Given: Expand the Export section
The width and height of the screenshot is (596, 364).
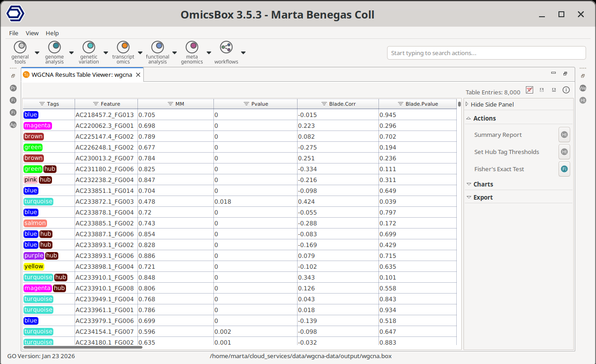Looking at the screenshot, I should [482, 197].
